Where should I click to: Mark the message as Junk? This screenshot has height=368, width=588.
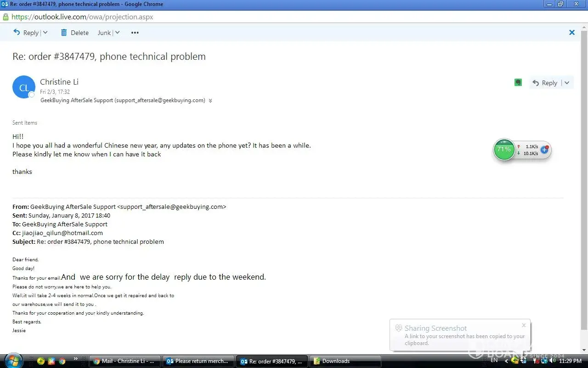point(104,33)
